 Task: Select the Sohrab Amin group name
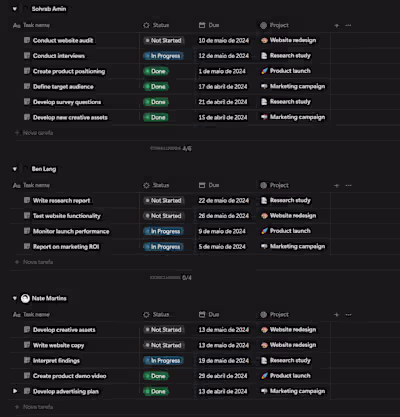point(49,9)
